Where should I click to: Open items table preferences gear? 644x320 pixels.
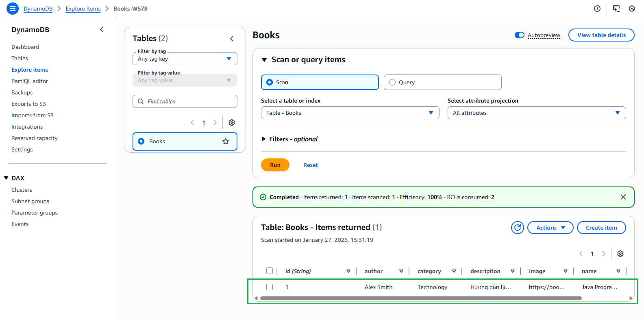coord(620,254)
